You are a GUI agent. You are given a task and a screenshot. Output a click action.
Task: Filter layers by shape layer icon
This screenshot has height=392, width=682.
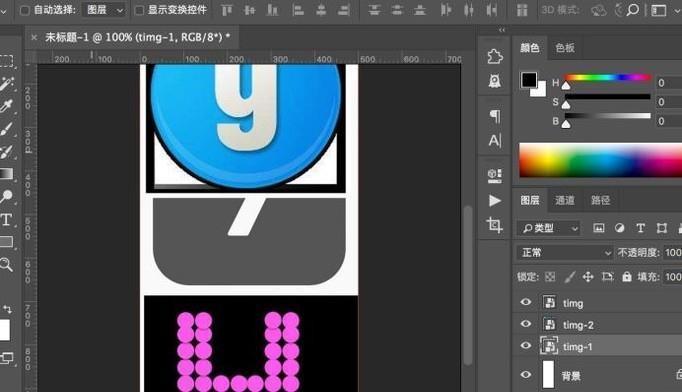coord(662,228)
